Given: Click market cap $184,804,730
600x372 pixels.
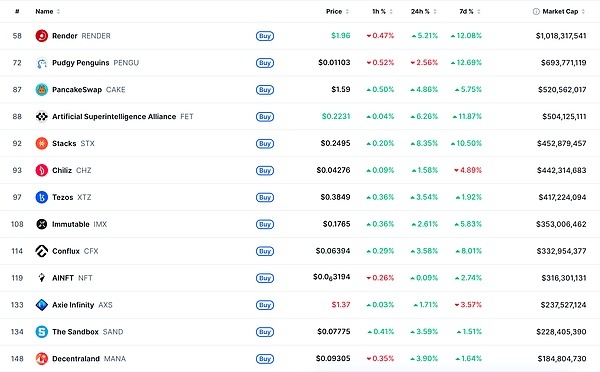Looking at the screenshot, I should click(x=562, y=359).
